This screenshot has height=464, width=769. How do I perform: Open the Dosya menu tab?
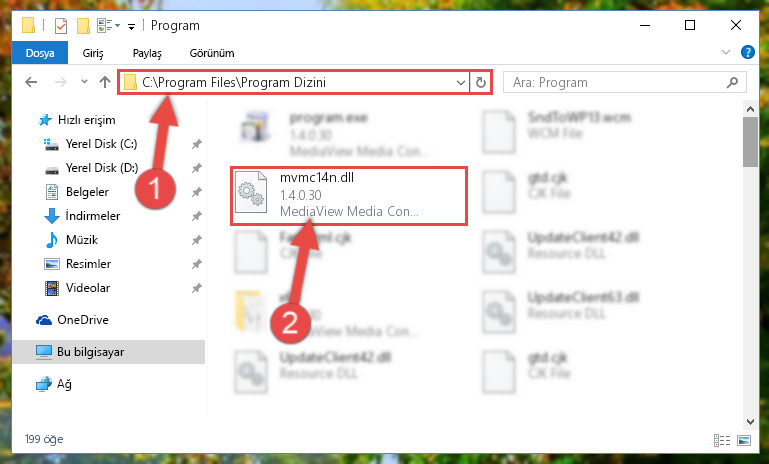[x=40, y=53]
